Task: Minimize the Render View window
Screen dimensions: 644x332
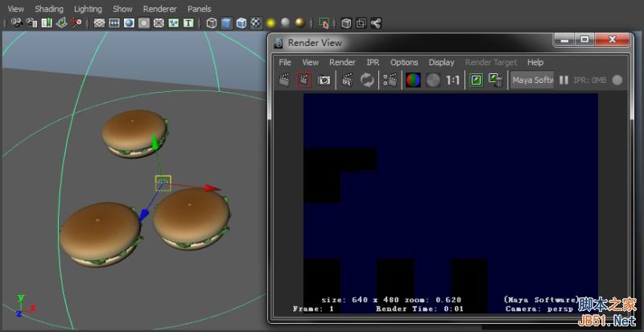Action: click(565, 39)
